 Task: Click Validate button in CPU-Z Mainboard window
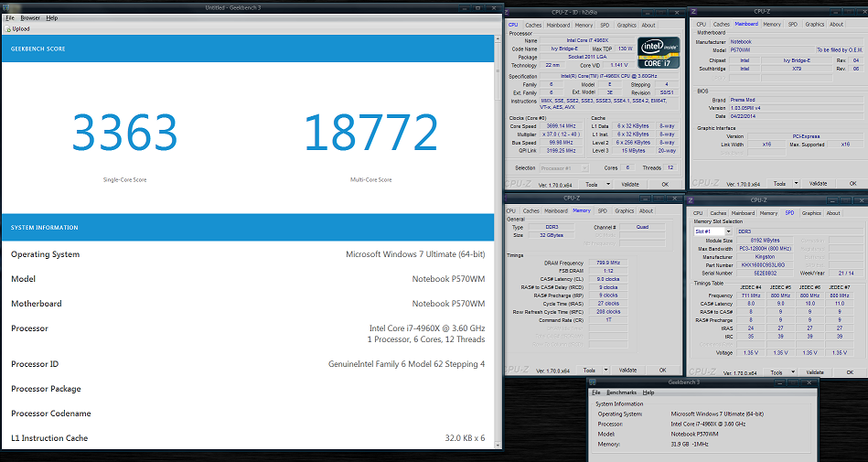point(819,183)
